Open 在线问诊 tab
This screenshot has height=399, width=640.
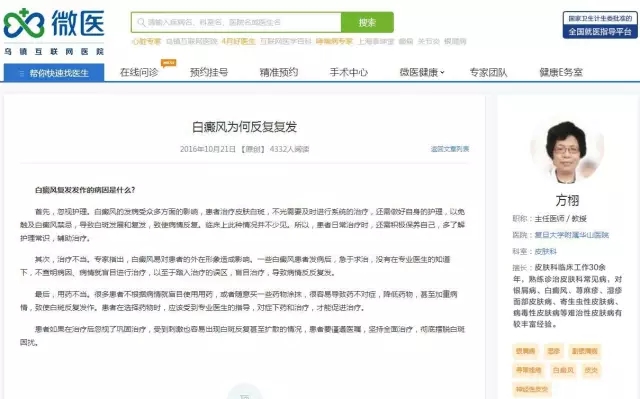click(x=139, y=73)
